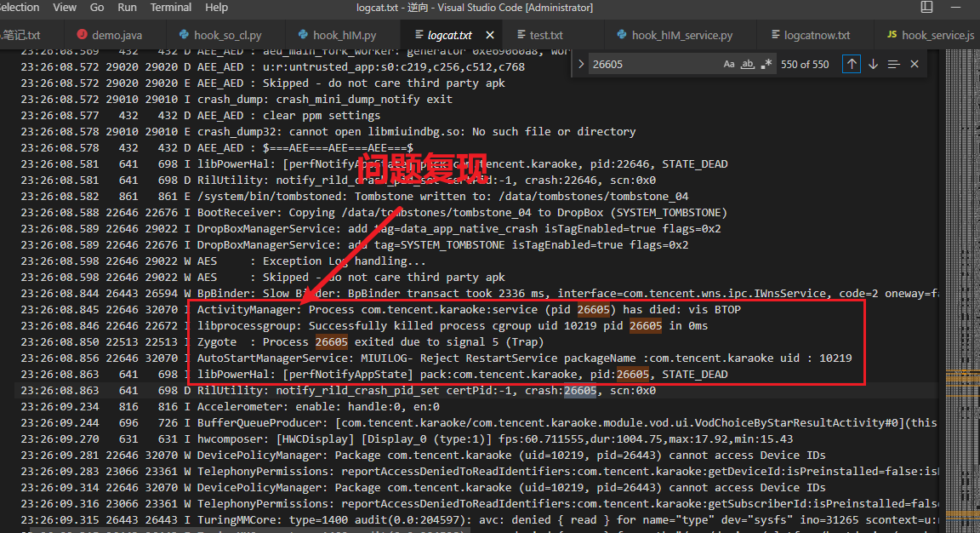Screen dimensions: 980x533
Task: Click the 'add tag=data_app_native_crash' log line
Action: [x=371, y=229]
